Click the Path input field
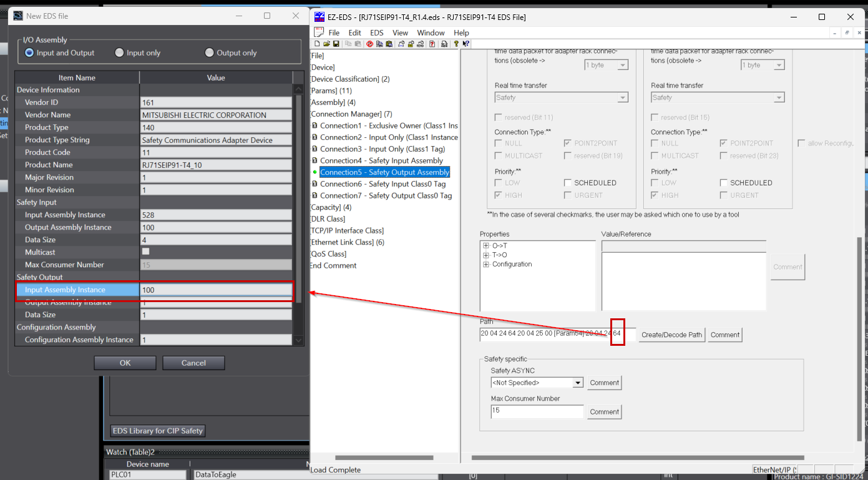 (x=558, y=334)
